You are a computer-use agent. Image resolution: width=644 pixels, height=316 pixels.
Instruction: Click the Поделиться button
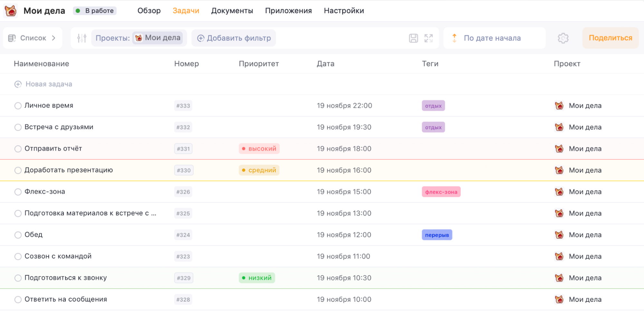(x=610, y=38)
